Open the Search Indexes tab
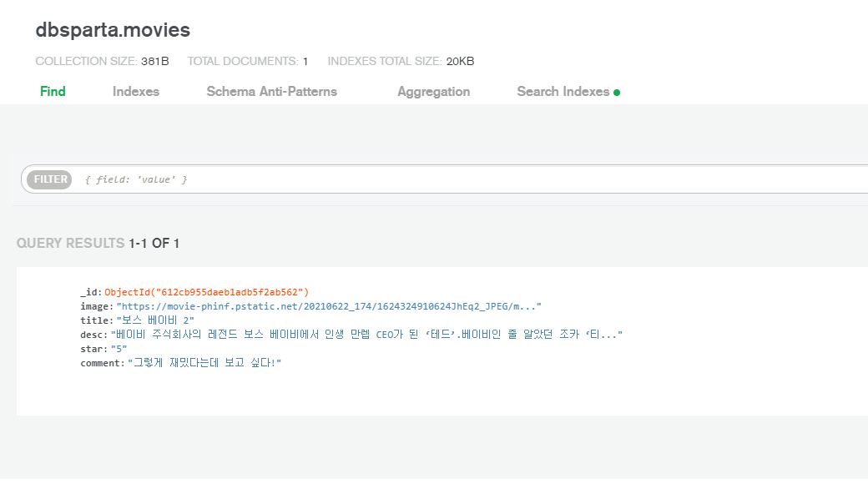 [x=563, y=91]
